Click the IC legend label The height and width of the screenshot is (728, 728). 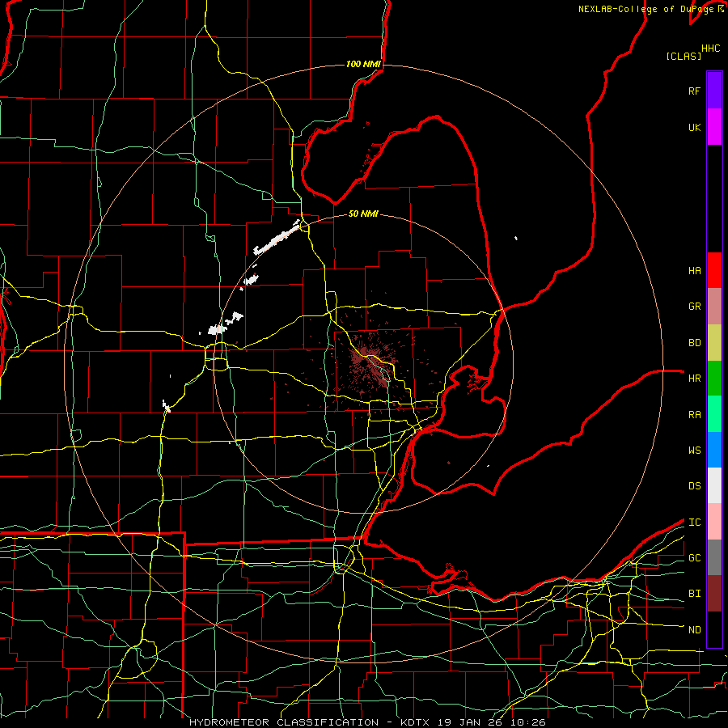tap(694, 523)
